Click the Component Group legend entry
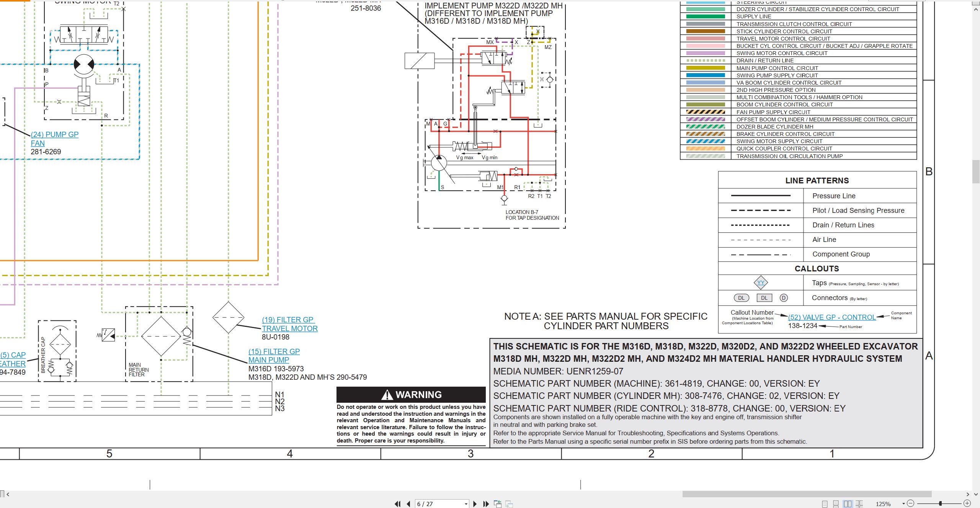Screen dimensions: 980x508 pyautogui.click(x=841, y=254)
